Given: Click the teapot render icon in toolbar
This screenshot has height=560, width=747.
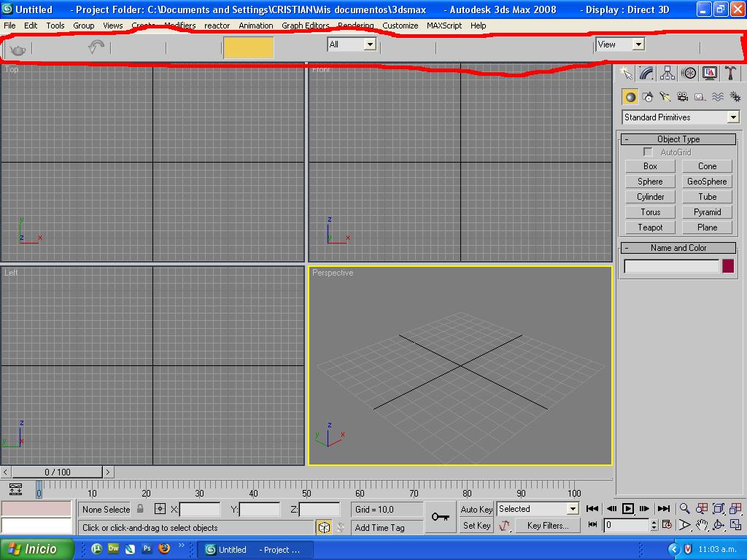Looking at the screenshot, I should pyautogui.click(x=18, y=49).
